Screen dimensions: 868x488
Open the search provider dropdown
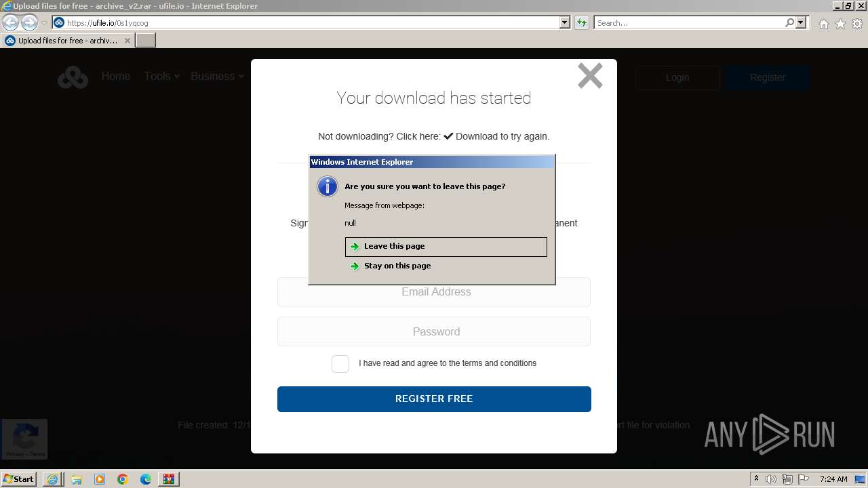tap(801, 23)
